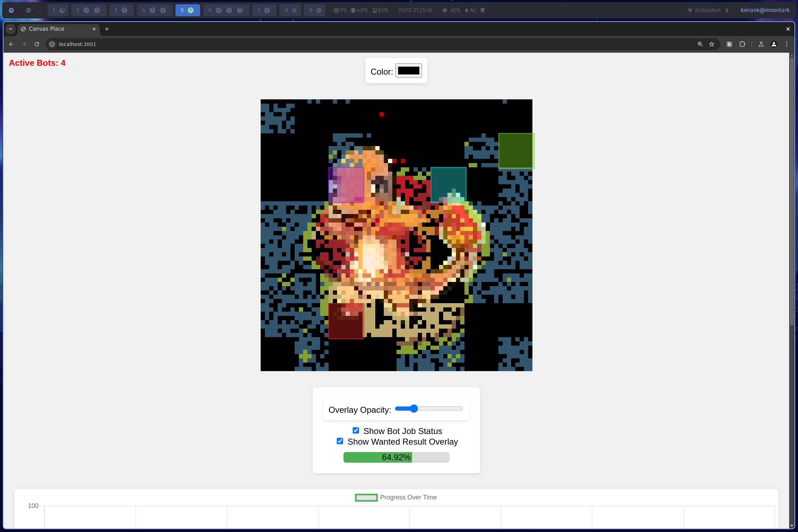Switch to workspace 9
Viewport: 798px width, 532px height.
tap(314, 10)
